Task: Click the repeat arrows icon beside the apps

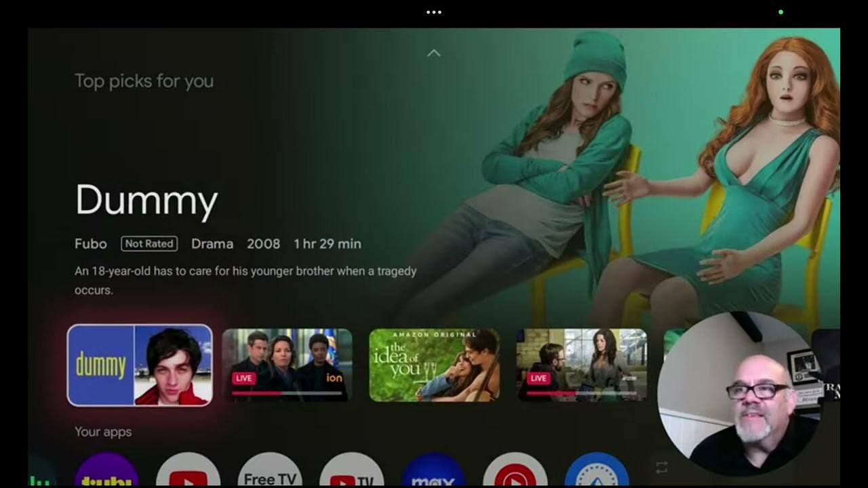Action: (662, 468)
